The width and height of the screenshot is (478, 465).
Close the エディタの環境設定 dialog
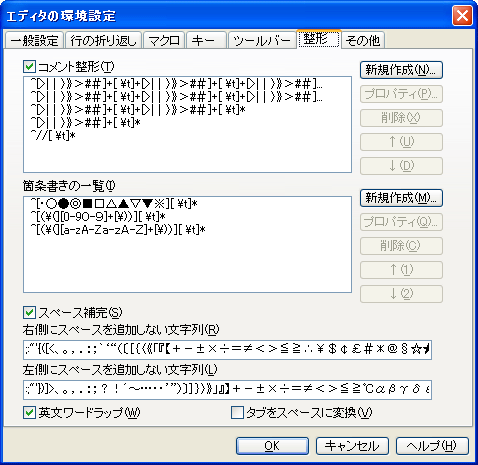462,16
